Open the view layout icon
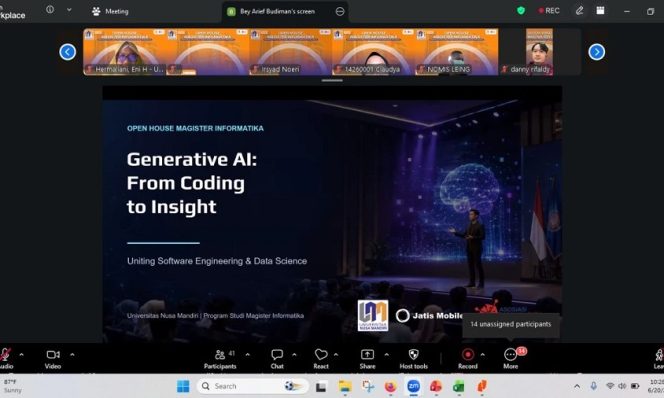The image size is (664, 398). (600, 11)
